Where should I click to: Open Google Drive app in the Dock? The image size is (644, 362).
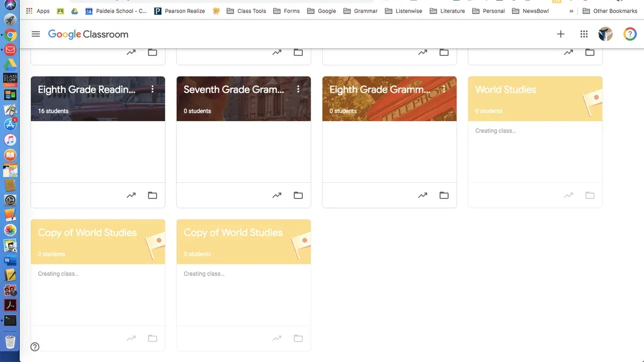(10, 65)
